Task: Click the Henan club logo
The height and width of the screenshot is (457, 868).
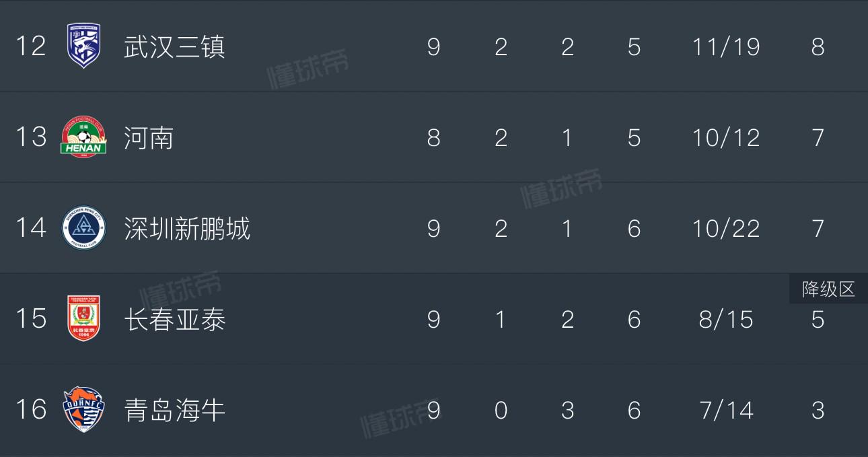Action: [84, 137]
